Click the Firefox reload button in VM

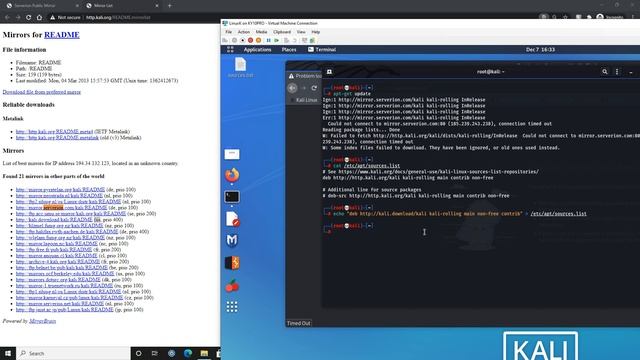[314, 88]
